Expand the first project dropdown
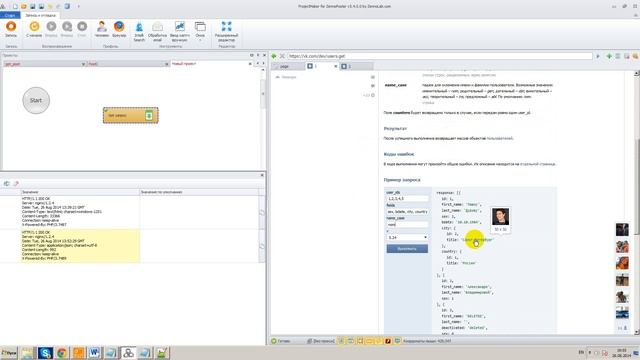The height and width of the screenshot is (360, 640). pyautogui.click(x=83, y=64)
